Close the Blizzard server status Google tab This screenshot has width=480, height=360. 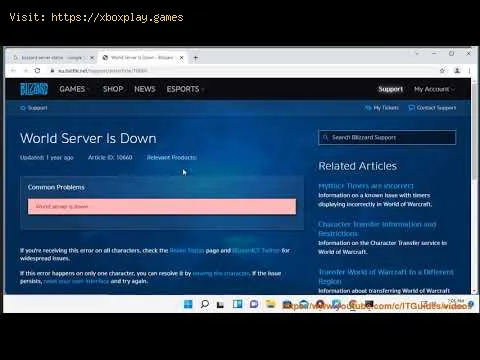coord(92,58)
